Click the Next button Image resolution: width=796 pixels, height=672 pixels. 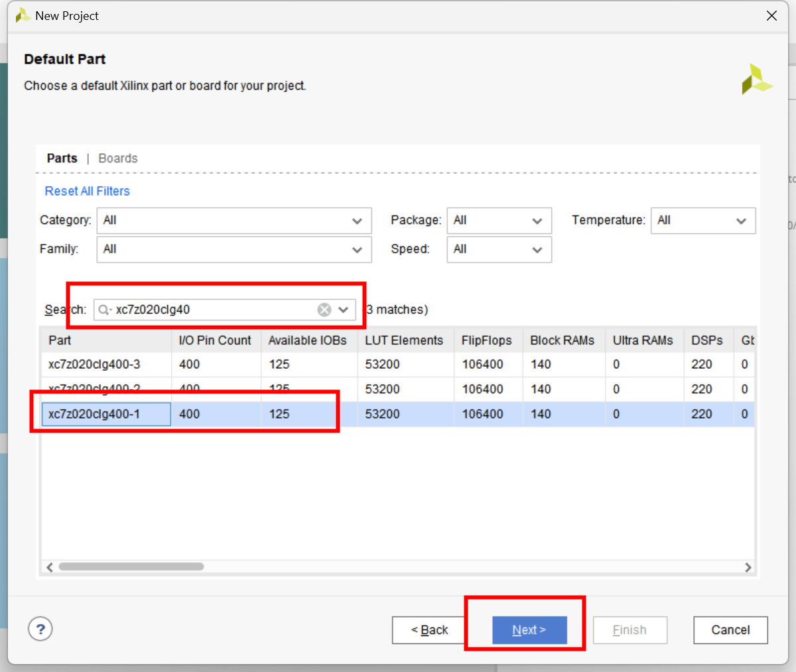(529, 630)
